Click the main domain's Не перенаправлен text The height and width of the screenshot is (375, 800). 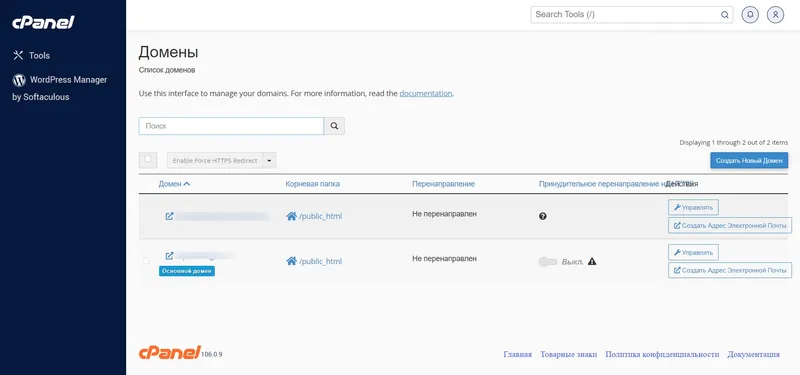pyautogui.click(x=444, y=259)
